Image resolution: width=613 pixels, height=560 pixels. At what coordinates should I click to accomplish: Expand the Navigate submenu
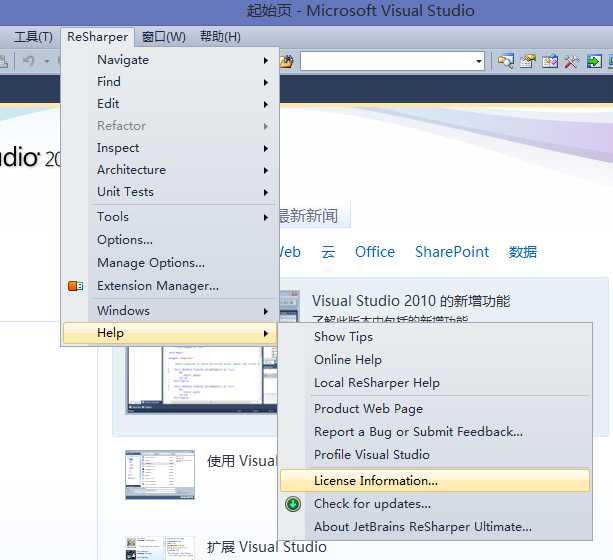[x=170, y=60]
